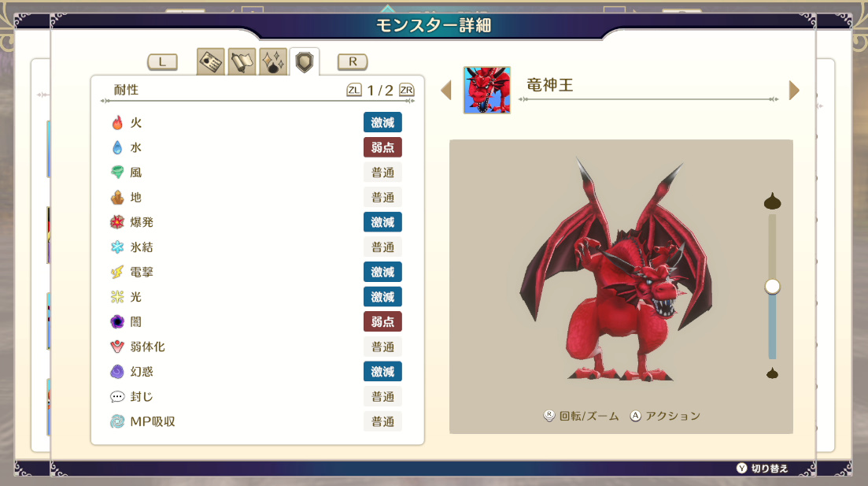This screenshot has height=486, width=868.
Task: Click the L shoulder button
Action: coord(162,61)
